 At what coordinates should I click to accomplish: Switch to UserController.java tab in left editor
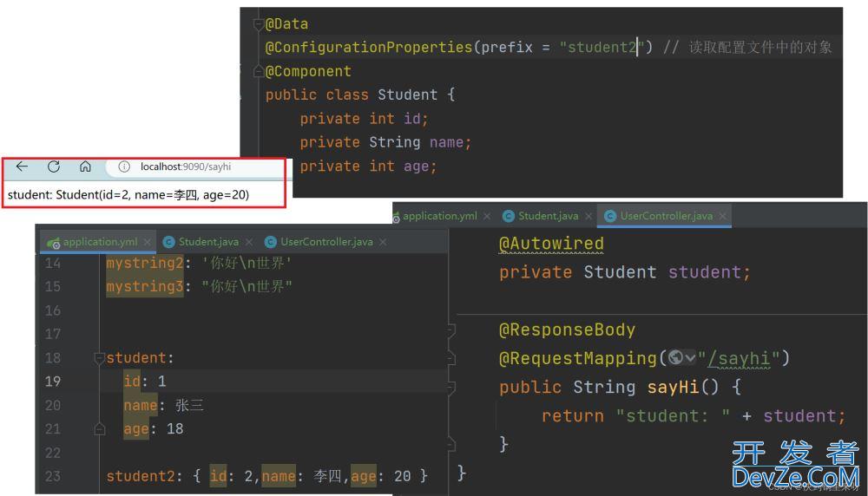[326, 242]
